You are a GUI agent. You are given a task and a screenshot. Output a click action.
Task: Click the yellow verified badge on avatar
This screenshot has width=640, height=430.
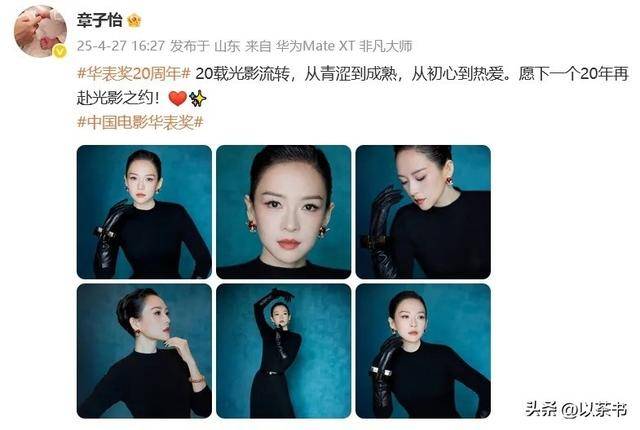(60, 51)
